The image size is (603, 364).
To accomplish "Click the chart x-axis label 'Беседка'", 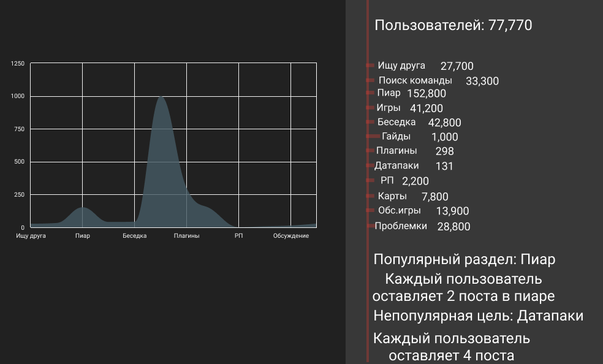I will (x=135, y=236).
